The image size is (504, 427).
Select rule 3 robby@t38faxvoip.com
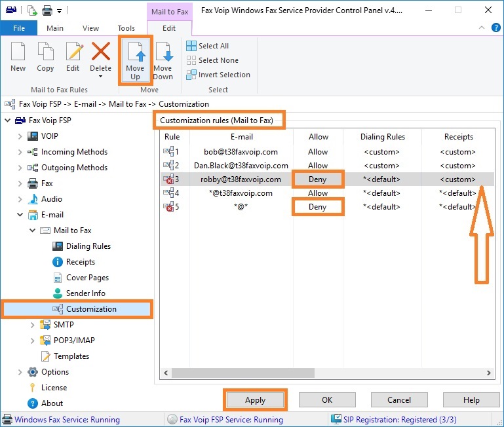pyautogui.click(x=327, y=179)
